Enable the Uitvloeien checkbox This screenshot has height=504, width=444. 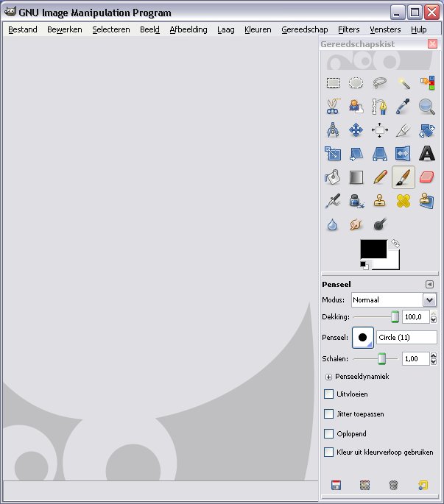click(x=329, y=394)
